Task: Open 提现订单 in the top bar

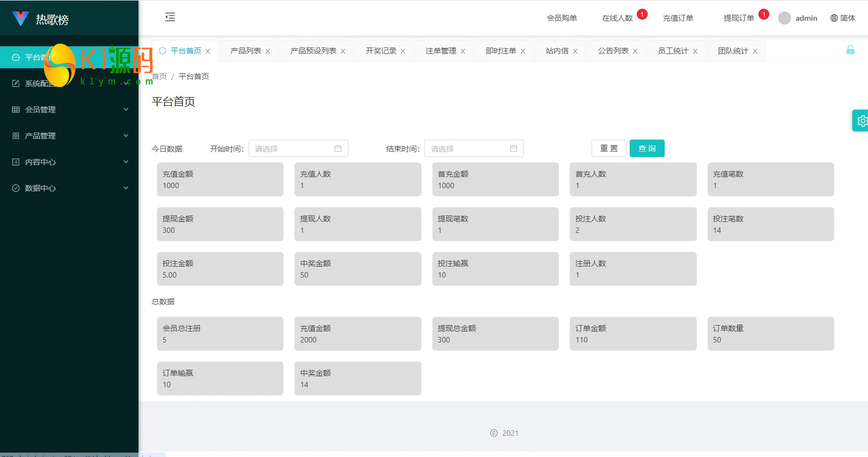Action: click(x=739, y=18)
